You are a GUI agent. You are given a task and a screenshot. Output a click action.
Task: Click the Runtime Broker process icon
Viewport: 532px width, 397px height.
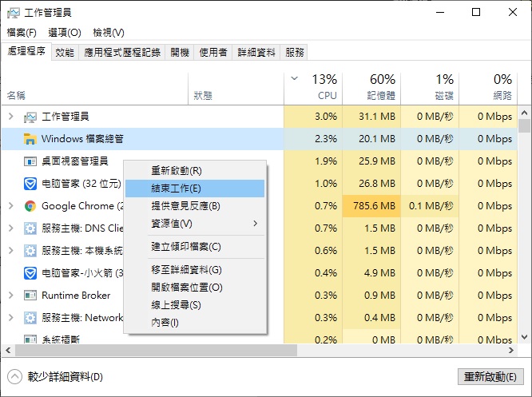[30, 296]
